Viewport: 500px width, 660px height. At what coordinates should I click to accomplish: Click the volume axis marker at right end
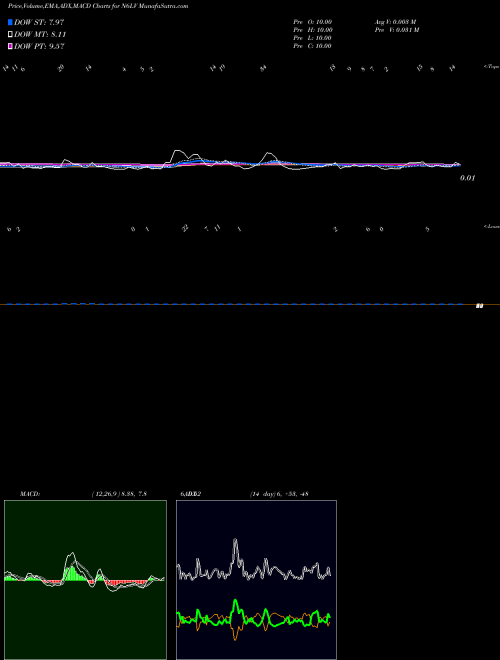(479, 306)
